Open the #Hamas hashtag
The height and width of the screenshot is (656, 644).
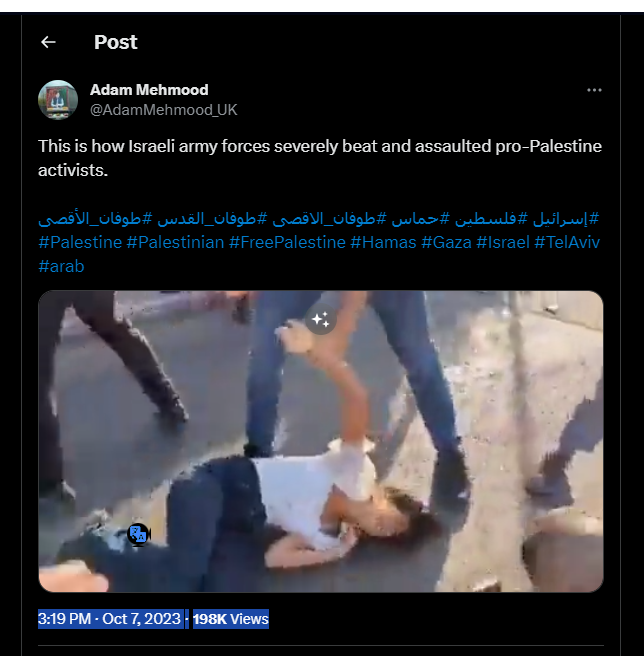click(x=383, y=242)
